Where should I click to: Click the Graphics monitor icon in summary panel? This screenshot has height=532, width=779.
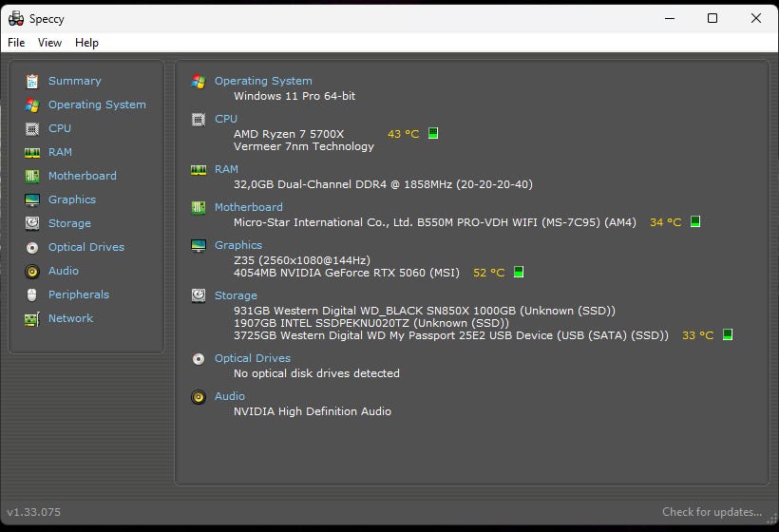[x=199, y=245]
